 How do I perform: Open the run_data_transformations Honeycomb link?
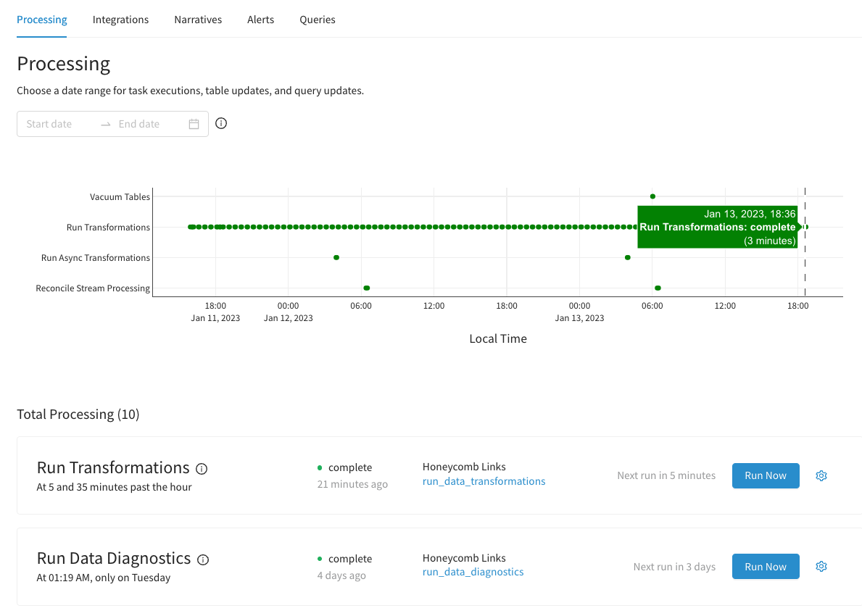point(484,481)
